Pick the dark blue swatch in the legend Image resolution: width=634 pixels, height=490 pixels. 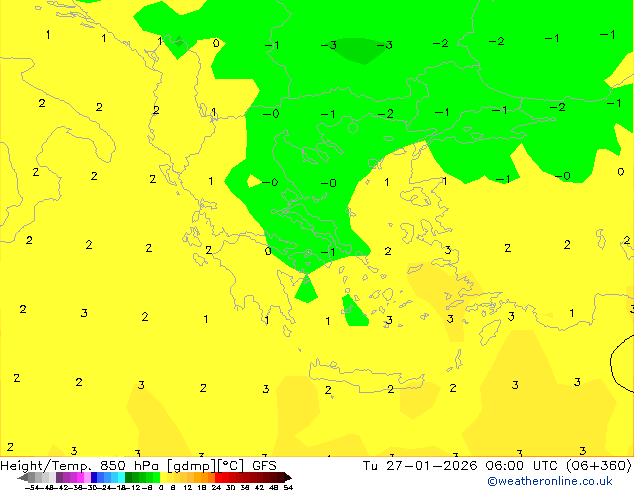tap(94, 477)
